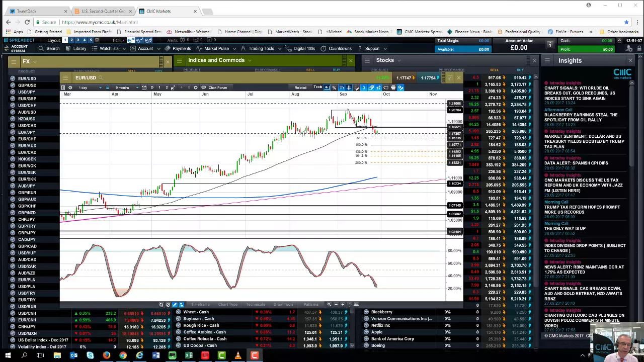Switch to layout 3
This screenshot has height=362, width=644.
78,40
